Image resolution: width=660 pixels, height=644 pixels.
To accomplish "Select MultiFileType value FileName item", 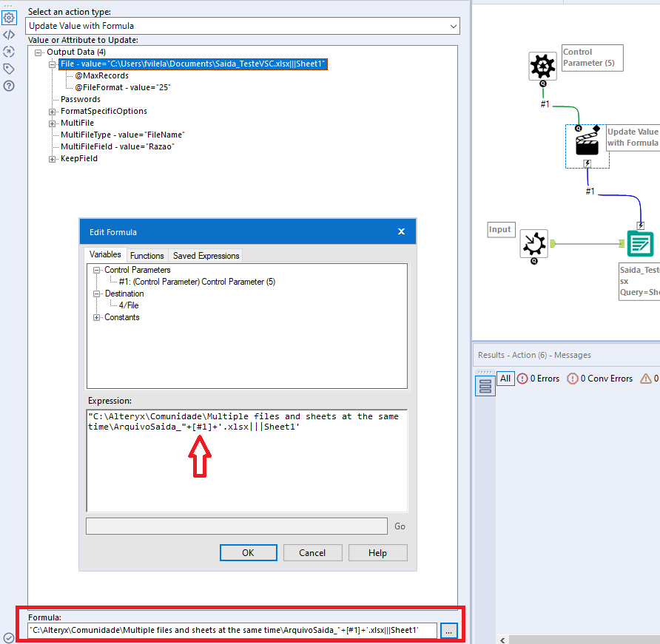I will [123, 135].
